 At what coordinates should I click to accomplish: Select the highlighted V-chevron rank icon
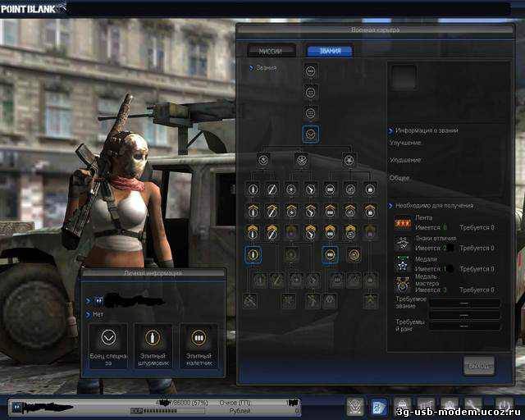[x=310, y=134]
